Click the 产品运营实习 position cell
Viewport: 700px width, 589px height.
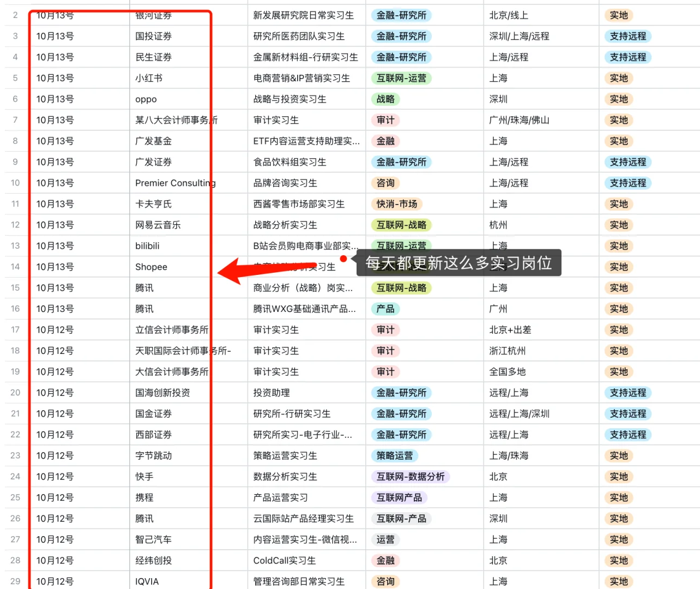click(306, 498)
